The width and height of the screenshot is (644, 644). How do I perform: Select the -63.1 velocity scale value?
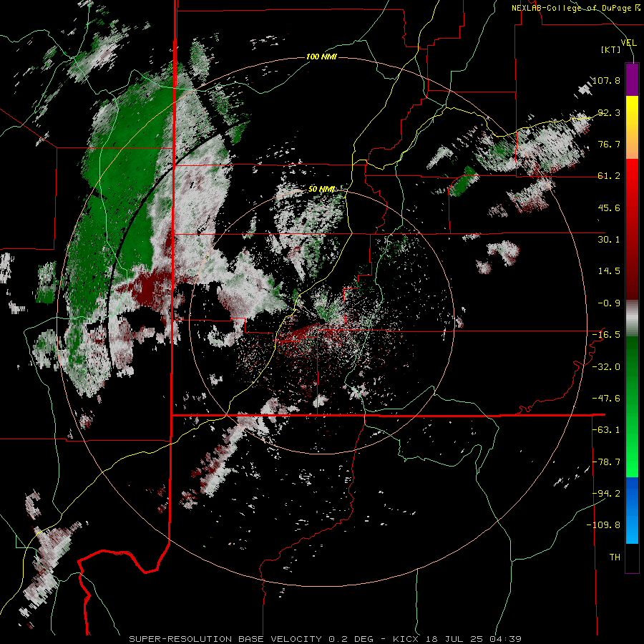(x=607, y=430)
